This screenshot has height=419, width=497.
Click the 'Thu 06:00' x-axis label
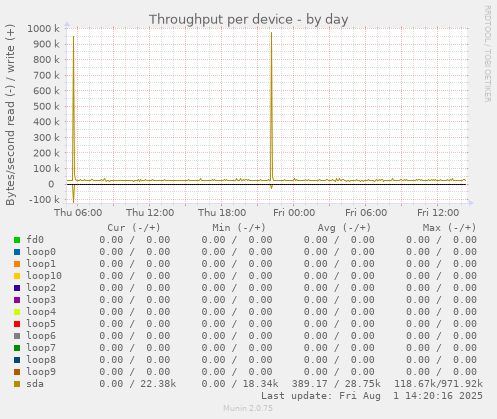coord(78,213)
